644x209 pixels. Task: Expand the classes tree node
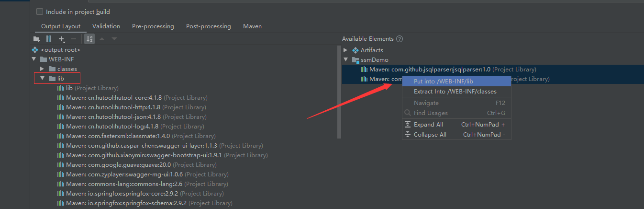click(43, 69)
